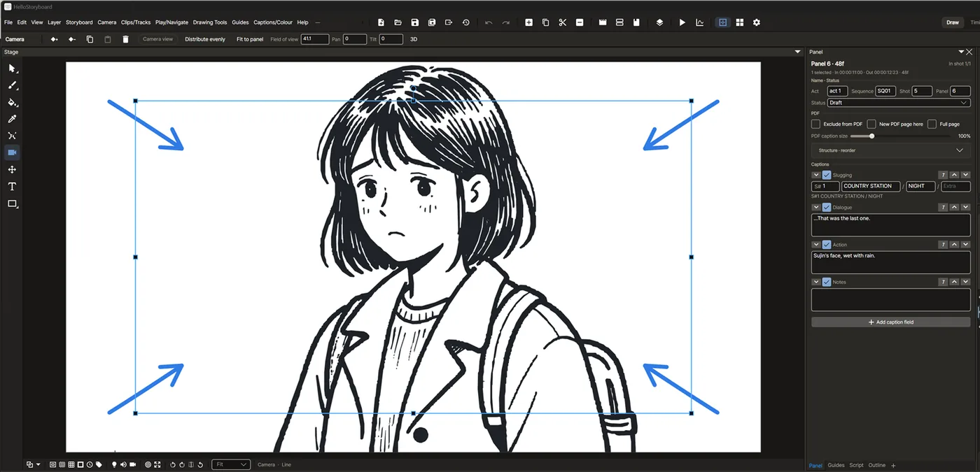Select the arrow selection tool

click(x=12, y=69)
